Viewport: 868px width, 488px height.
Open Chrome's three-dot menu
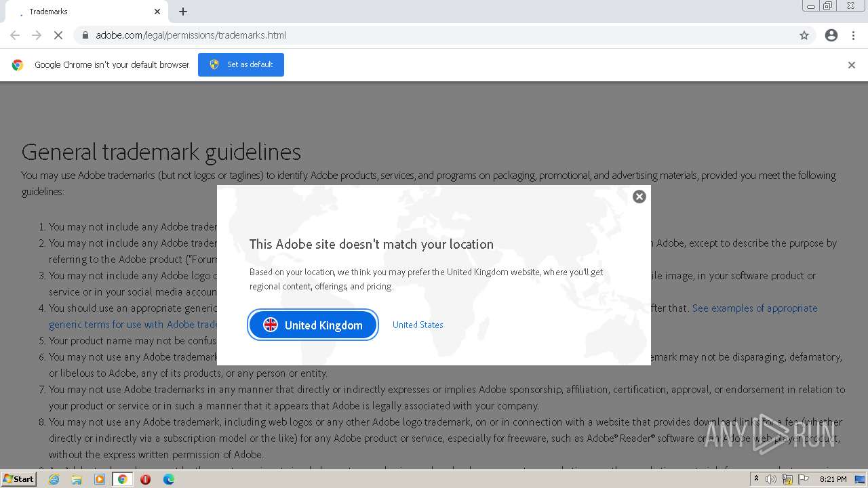point(854,35)
